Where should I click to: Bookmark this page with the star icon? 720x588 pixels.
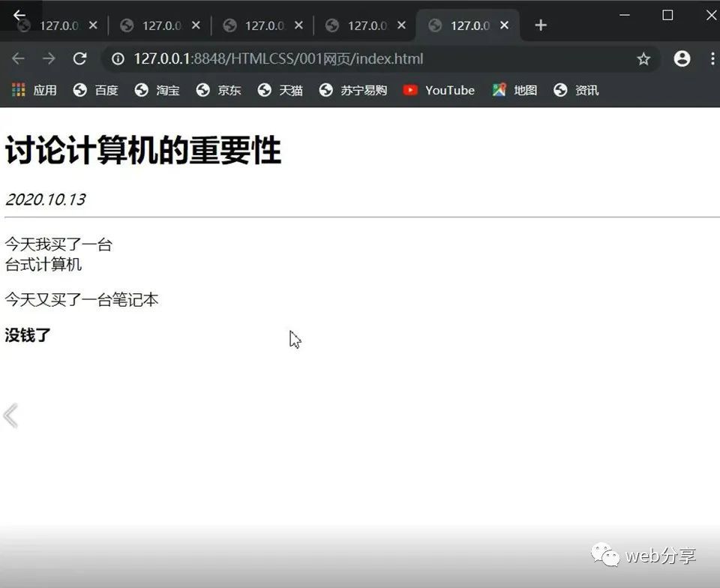[x=643, y=58]
